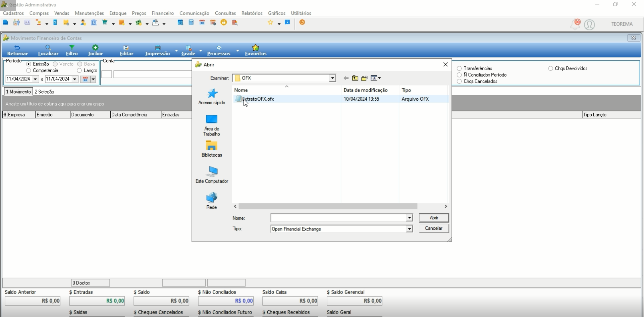Viewport: 644px width, 317px height.
Task: Expand the Examinar OFX folder dropdown
Action: [332, 78]
